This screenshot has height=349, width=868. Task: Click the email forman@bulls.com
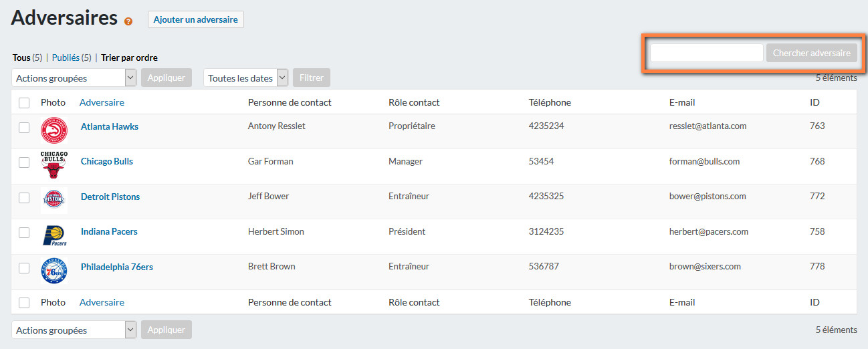[x=705, y=161]
